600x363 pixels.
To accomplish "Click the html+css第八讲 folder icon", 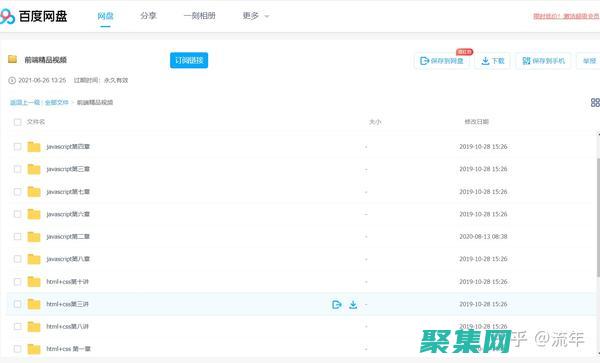I will (34, 326).
